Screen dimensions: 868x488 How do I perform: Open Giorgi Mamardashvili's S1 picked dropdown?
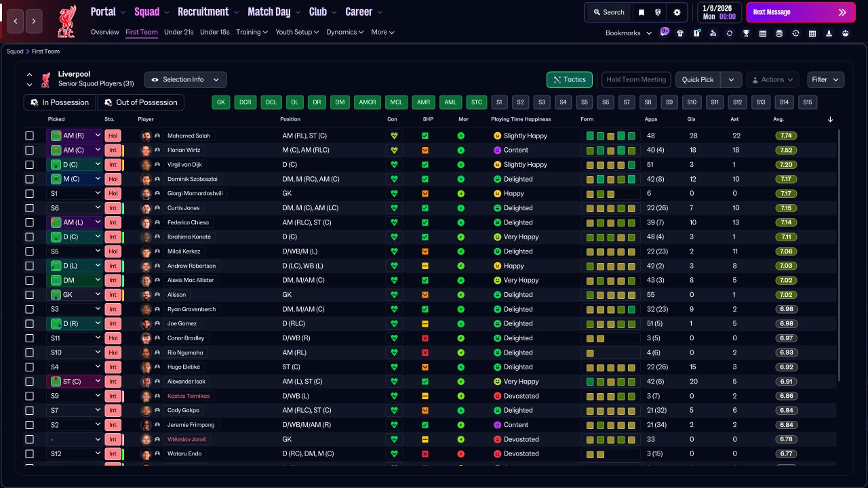(x=75, y=194)
